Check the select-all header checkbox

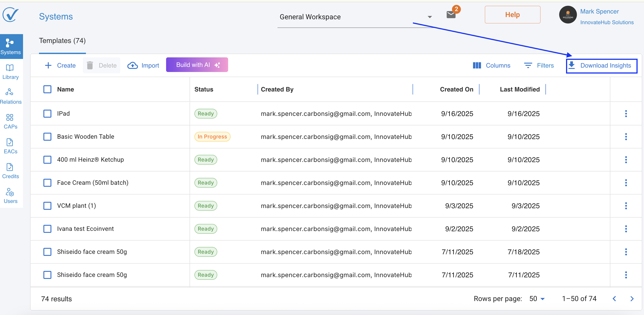47,89
